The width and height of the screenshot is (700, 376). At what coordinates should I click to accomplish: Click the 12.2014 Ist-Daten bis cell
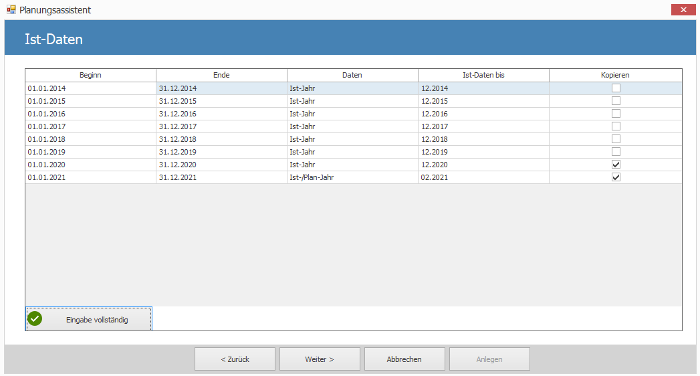pyautogui.click(x=483, y=88)
